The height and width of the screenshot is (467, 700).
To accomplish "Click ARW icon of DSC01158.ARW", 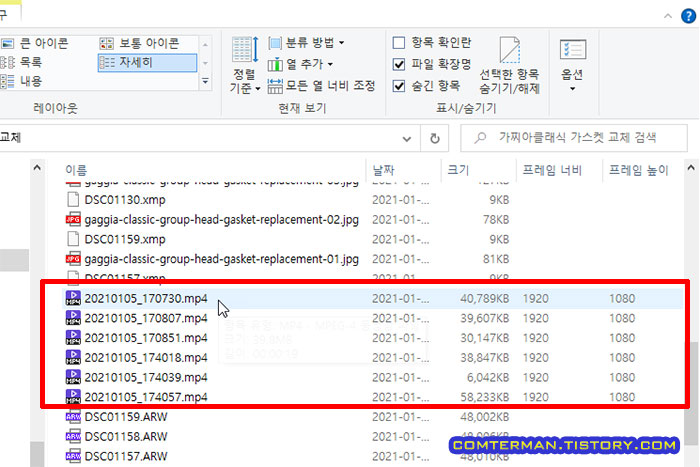I will [73, 436].
